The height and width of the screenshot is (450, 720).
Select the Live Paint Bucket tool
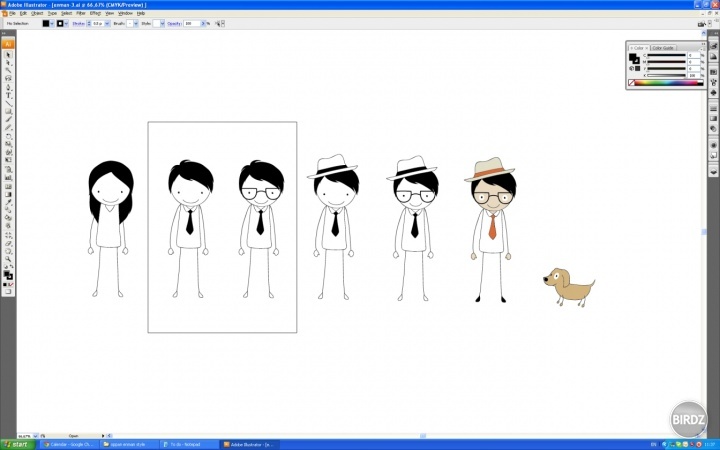[x=8, y=218]
